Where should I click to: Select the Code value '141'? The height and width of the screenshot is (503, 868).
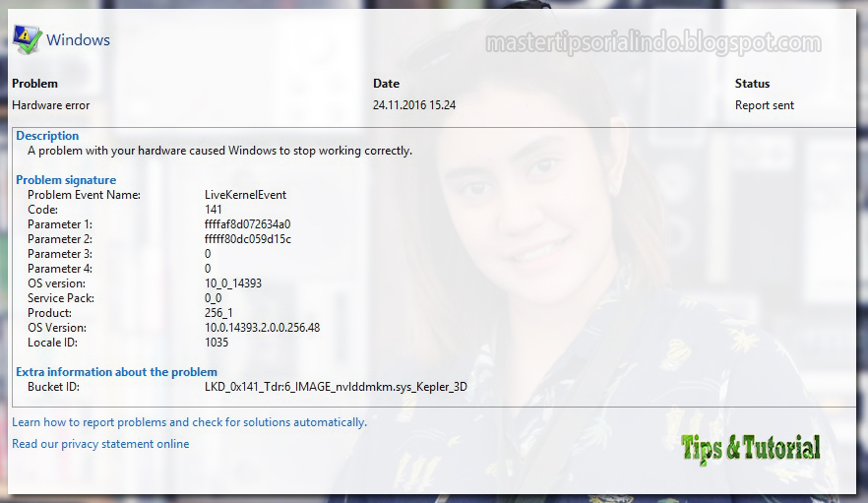[x=214, y=210]
